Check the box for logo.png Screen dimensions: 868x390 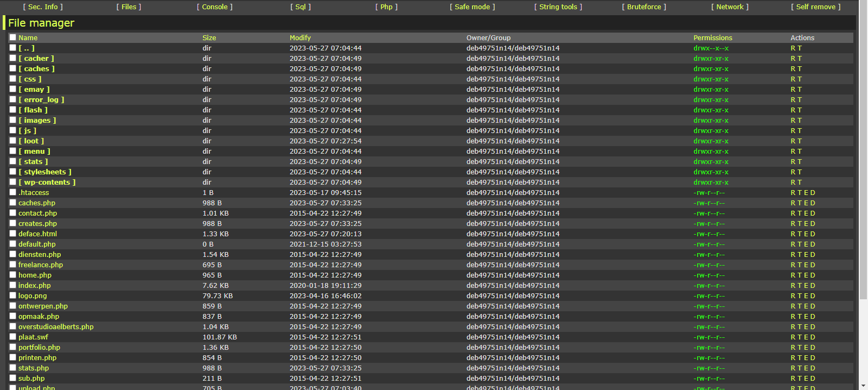12,295
